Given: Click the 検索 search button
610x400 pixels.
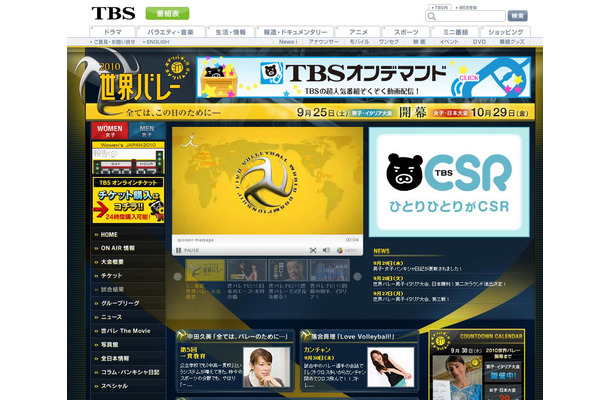Looking at the screenshot, I should point(517,16).
